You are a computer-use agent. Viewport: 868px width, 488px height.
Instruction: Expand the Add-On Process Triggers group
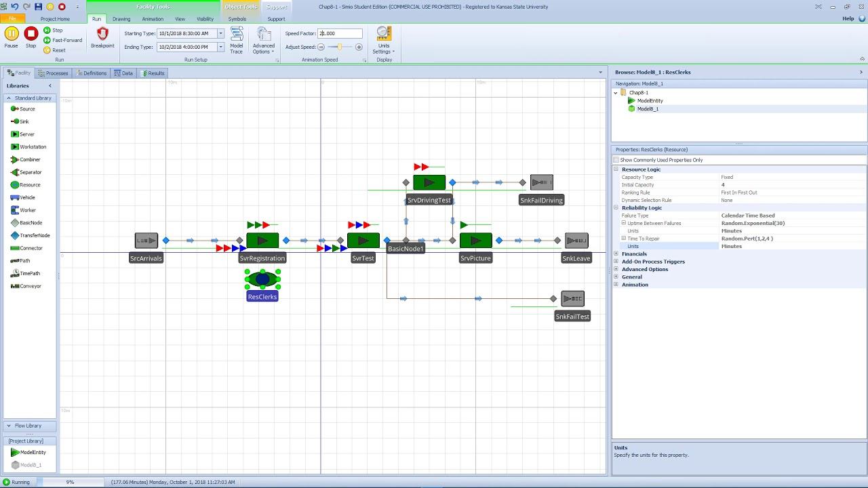click(x=616, y=262)
